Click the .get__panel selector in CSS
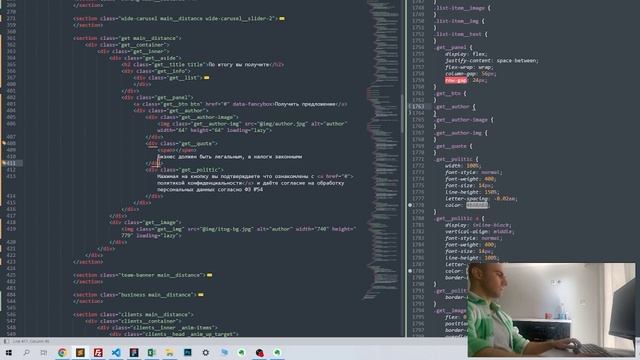This screenshot has width=640, height=360. click(x=450, y=47)
